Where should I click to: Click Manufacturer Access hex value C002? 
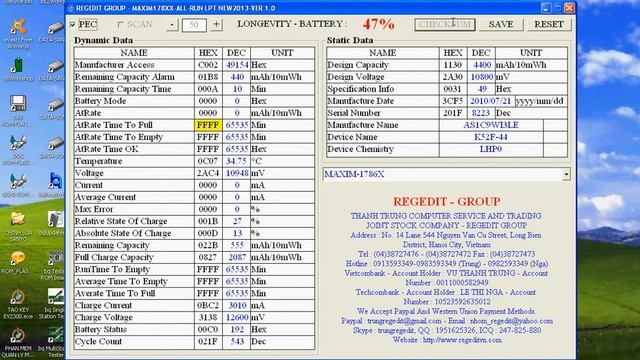pyautogui.click(x=208, y=65)
